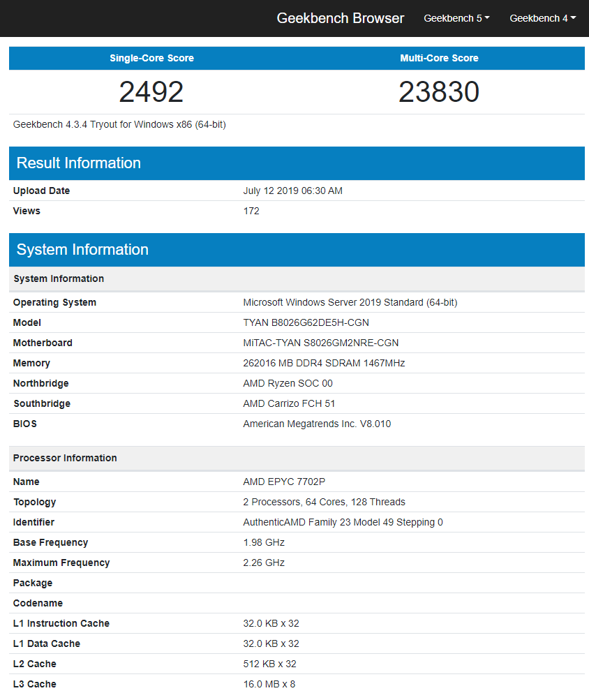
Task: Click the Views label
Action: [x=27, y=211]
